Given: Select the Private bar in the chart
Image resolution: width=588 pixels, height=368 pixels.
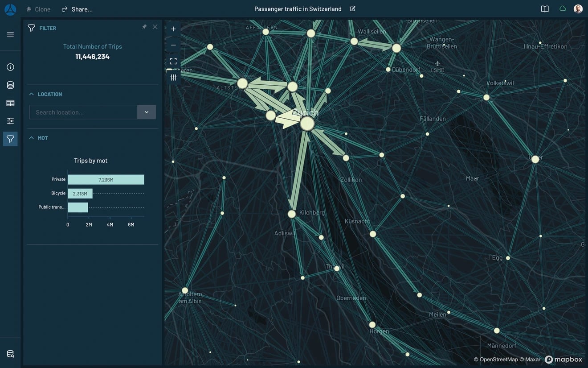Looking at the screenshot, I should 106,179.
